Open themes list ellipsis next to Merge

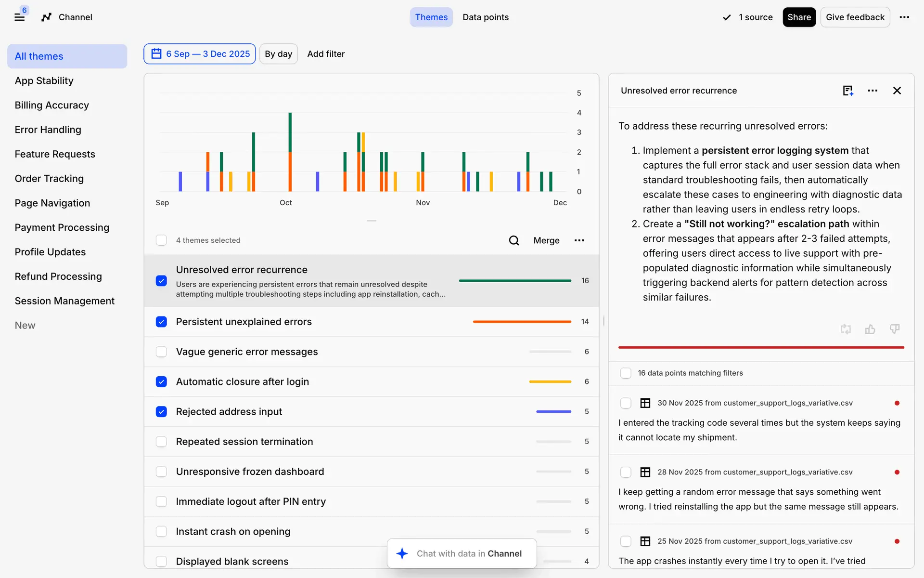tap(579, 240)
